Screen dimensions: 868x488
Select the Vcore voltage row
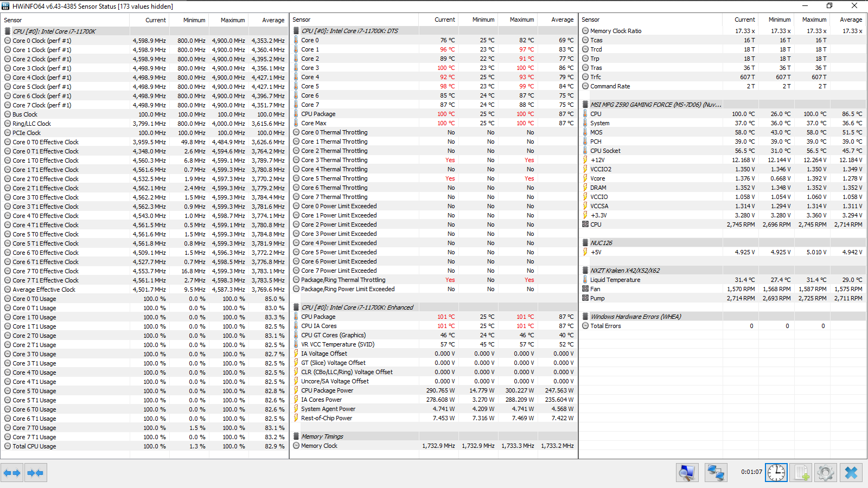pos(723,178)
